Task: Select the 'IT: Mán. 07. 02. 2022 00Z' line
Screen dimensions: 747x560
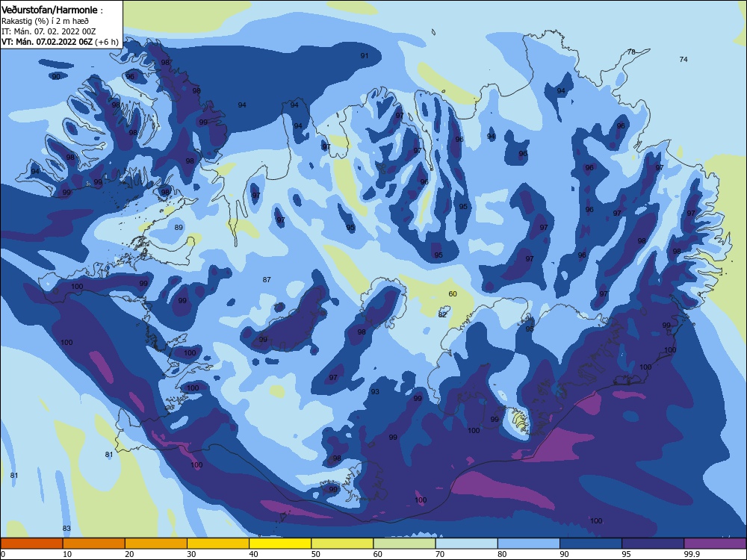Action: (x=49, y=31)
